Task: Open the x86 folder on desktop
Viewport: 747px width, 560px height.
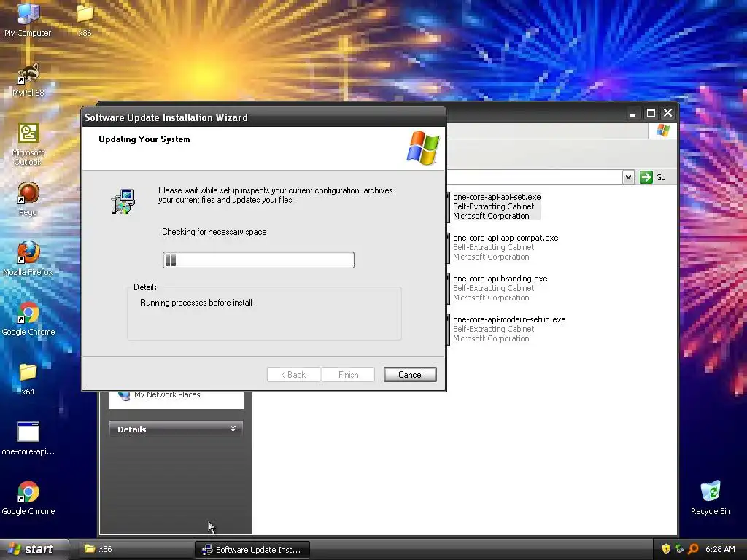Action: point(85,19)
